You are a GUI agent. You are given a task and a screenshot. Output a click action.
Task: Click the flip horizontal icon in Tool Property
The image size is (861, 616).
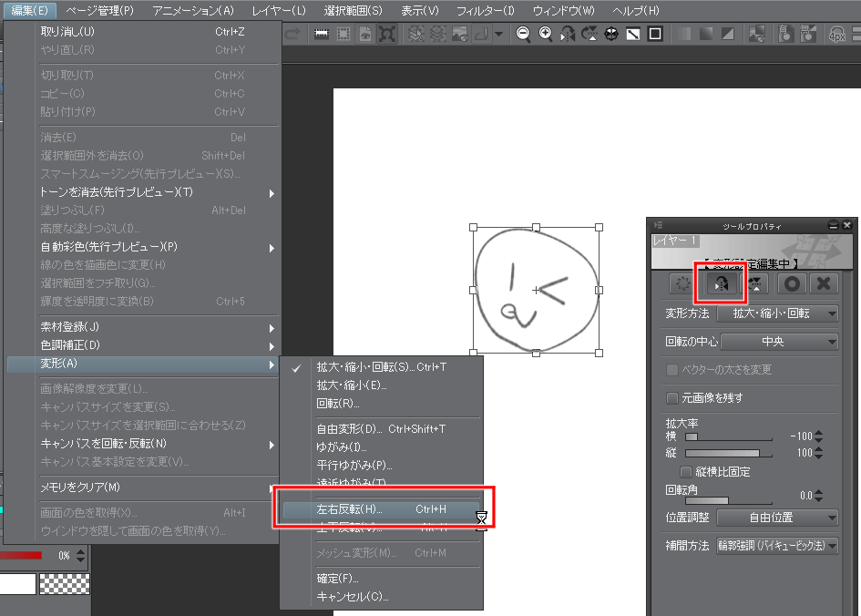[721, 283]
